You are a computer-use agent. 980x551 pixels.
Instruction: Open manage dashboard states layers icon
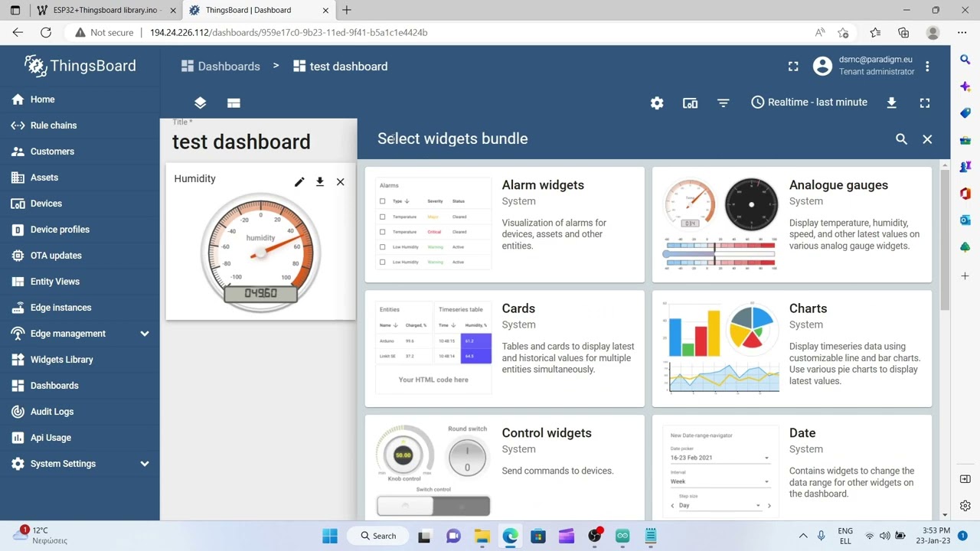click(x=200, y=103)
